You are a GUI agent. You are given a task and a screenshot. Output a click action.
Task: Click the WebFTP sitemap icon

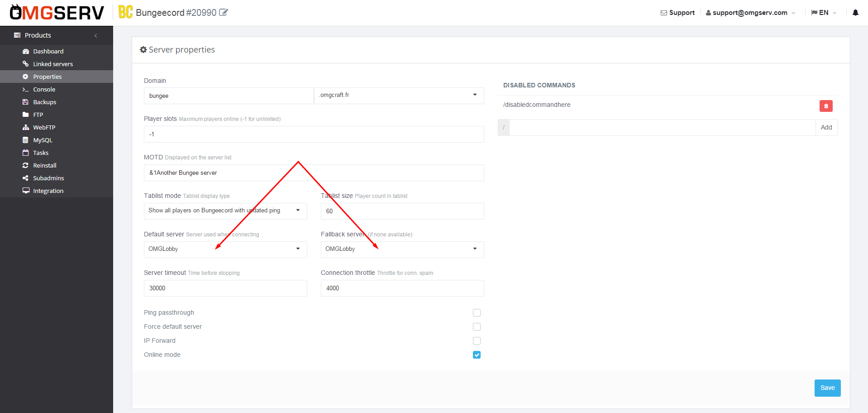click(26, 127)
